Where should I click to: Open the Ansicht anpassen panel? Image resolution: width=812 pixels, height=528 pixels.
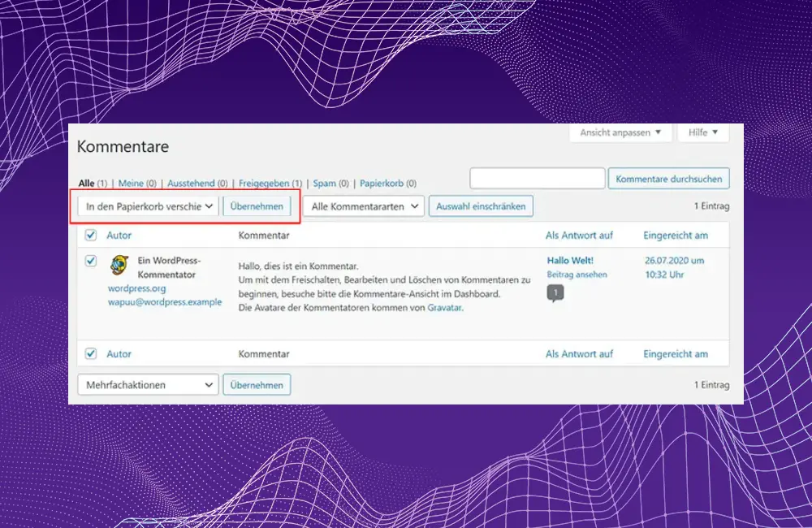click(x=620, y=132)
